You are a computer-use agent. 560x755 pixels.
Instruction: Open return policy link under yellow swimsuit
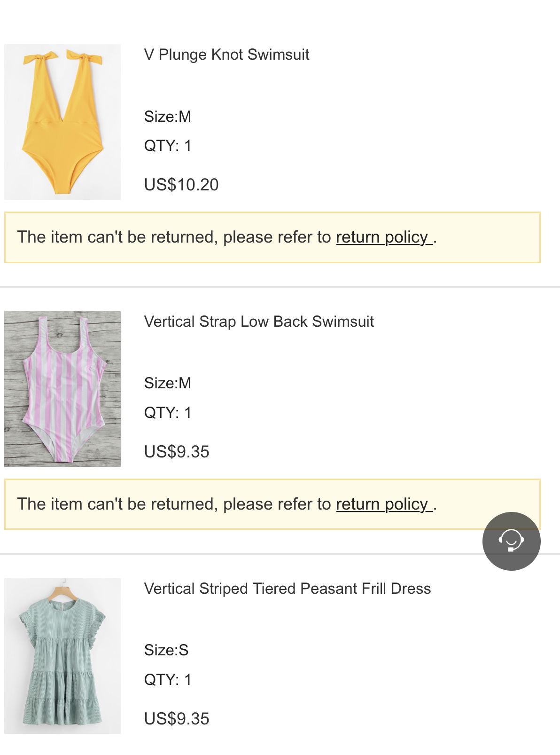click(383, 237)
